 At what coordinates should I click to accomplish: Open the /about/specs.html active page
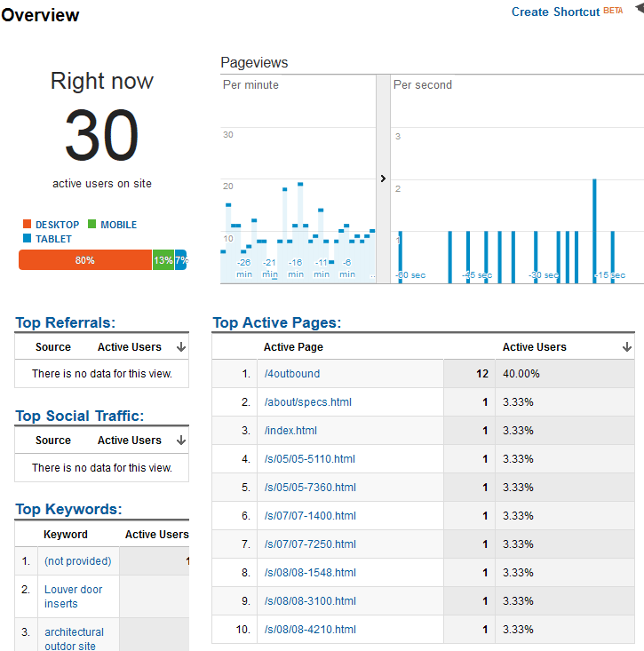pos(307,402)
